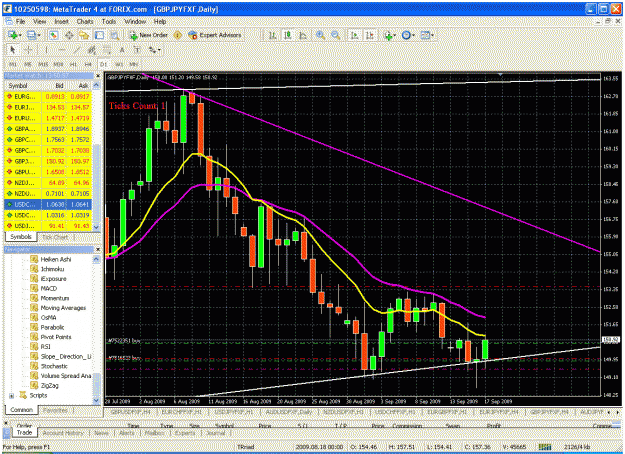Toggle the Terminal window icon
The image size is (625, 454).
(99, 35)
